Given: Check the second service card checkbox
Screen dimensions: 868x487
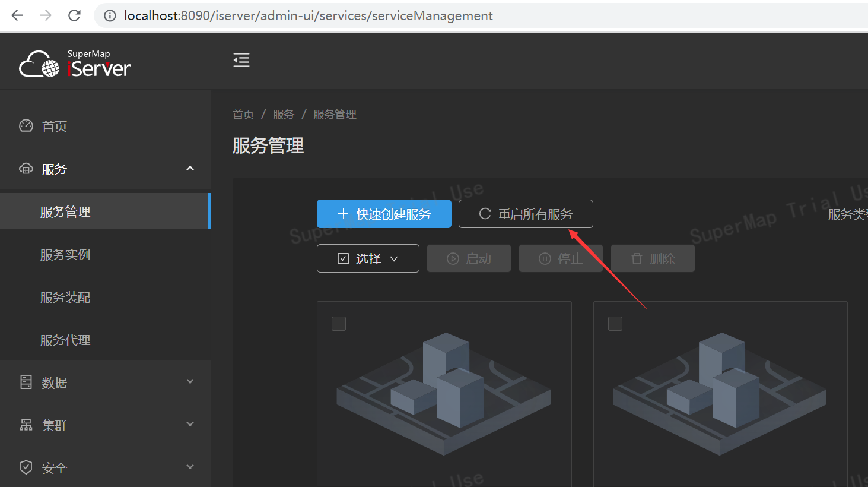Looking at the screenshot, I should point(615,324).
